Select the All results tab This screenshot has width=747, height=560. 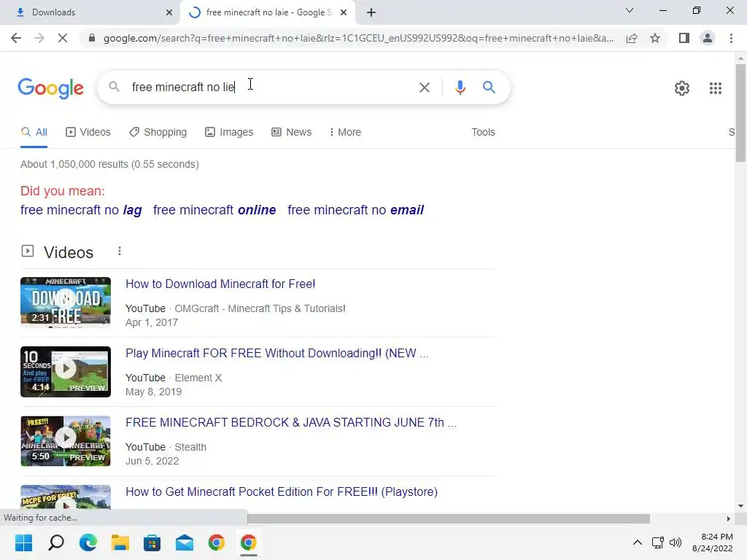34,133
